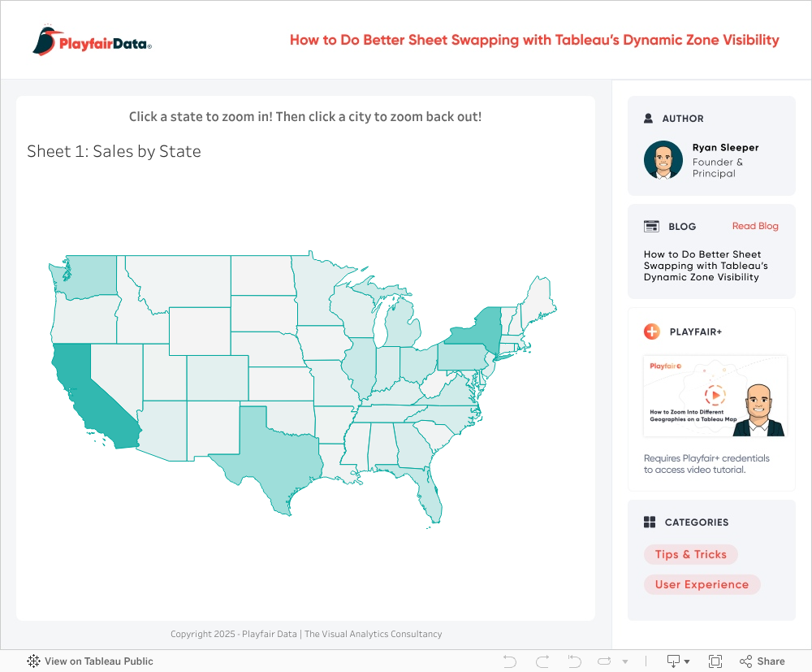Click the Revert icon in toolbar
812x672 pixels.
[574, 661]
